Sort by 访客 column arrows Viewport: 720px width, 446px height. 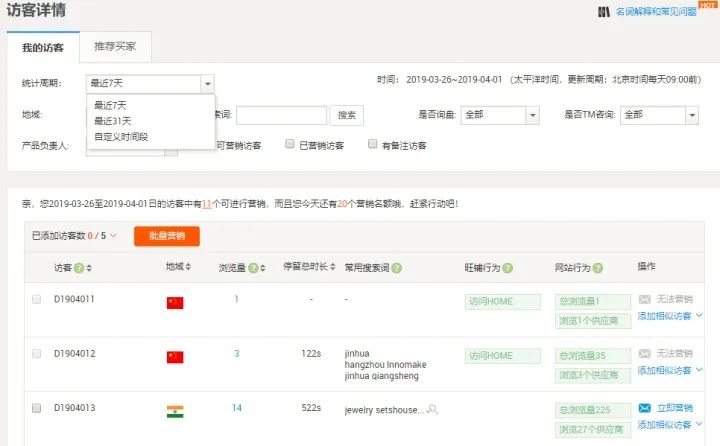pos(89,268)
